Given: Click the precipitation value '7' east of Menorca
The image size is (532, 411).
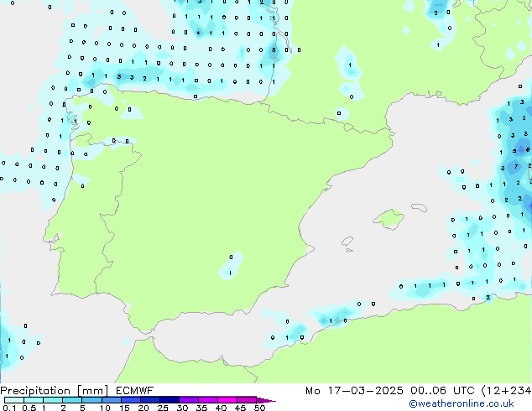Looking at the screenshot, I should [x=516, y=166].
